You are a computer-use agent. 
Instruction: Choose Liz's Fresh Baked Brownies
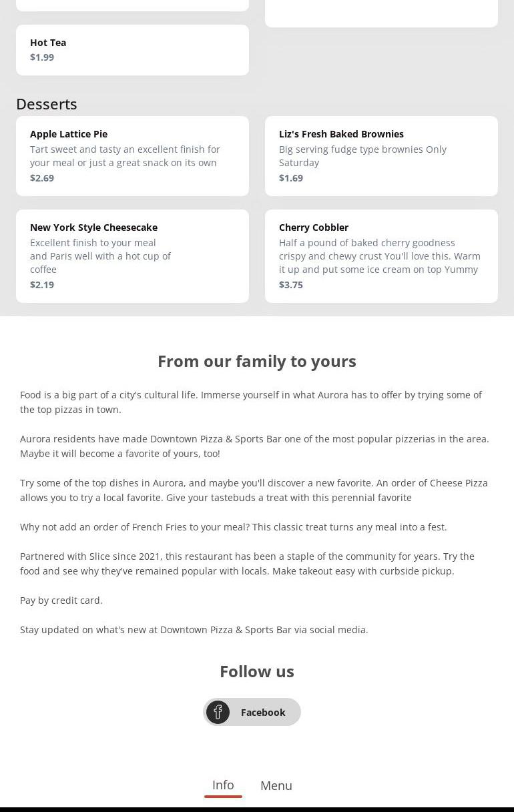(341, 134)
